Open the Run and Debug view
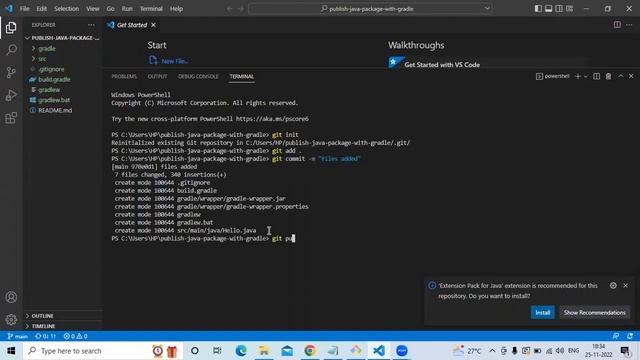 (11, 95)
